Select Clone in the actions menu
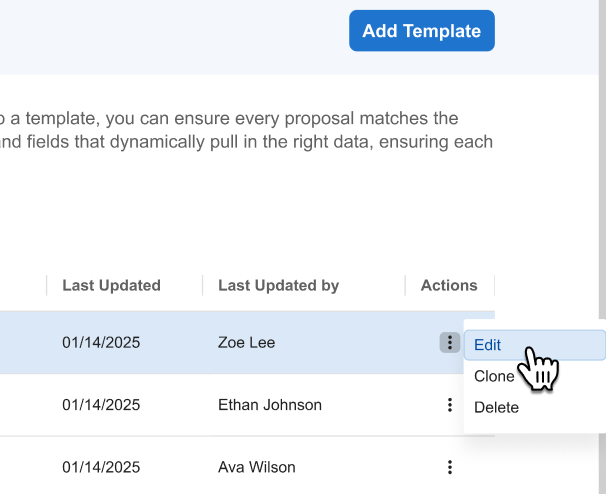This screenshot has height=494, width=606. click(494, 376)
